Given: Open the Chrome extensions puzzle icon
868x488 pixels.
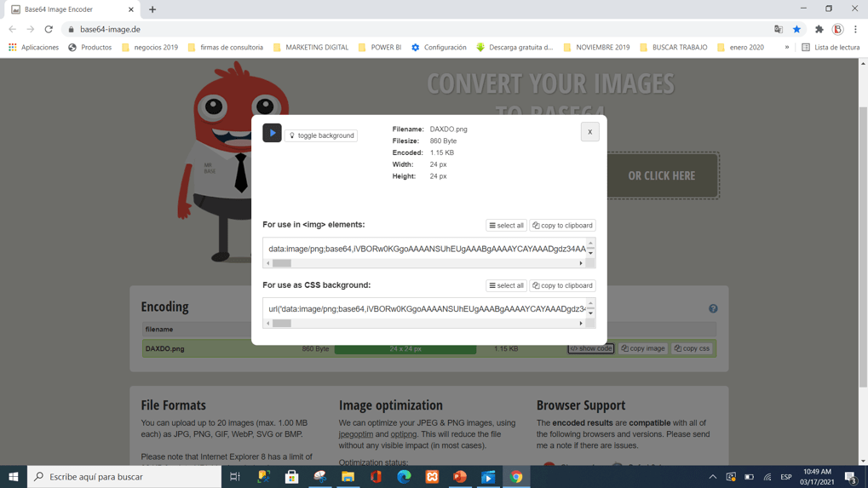Looking at the screenshot, I should (819, 29).
